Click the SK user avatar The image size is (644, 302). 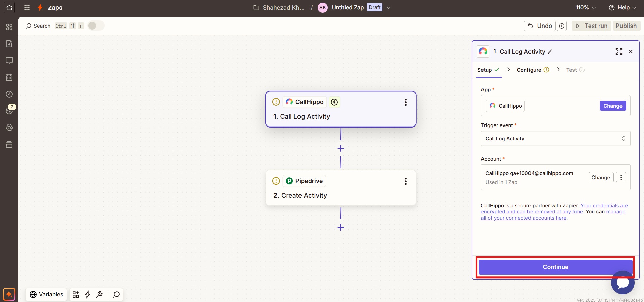[322, 7]
